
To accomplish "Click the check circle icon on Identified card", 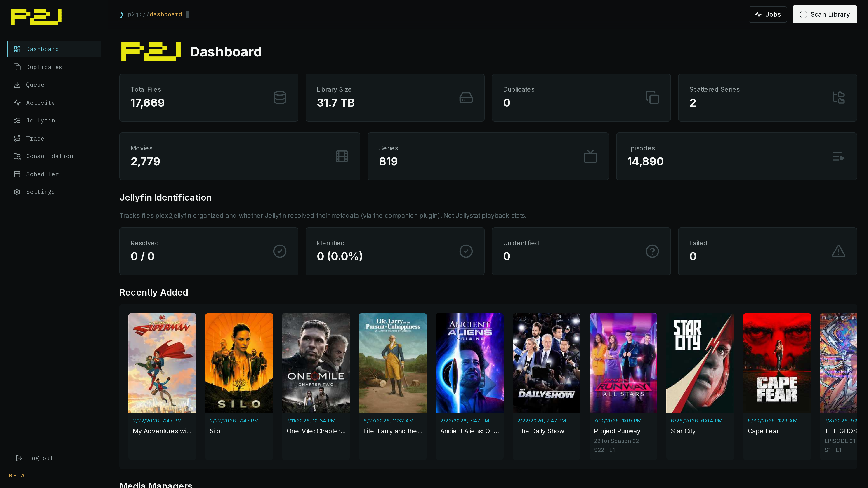I will point(466,251).
